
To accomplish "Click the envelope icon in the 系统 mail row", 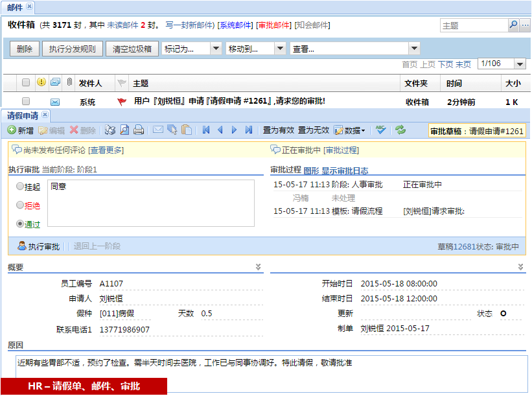I will (55, 102).
